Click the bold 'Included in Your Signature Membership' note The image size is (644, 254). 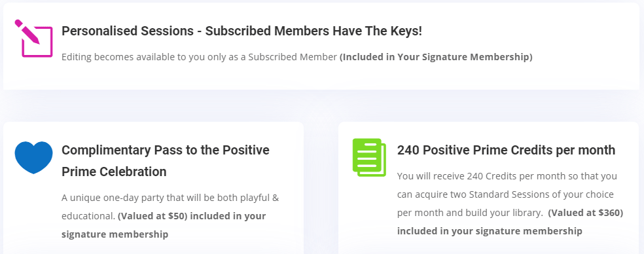pyautogui.click(x=436, y=57)
